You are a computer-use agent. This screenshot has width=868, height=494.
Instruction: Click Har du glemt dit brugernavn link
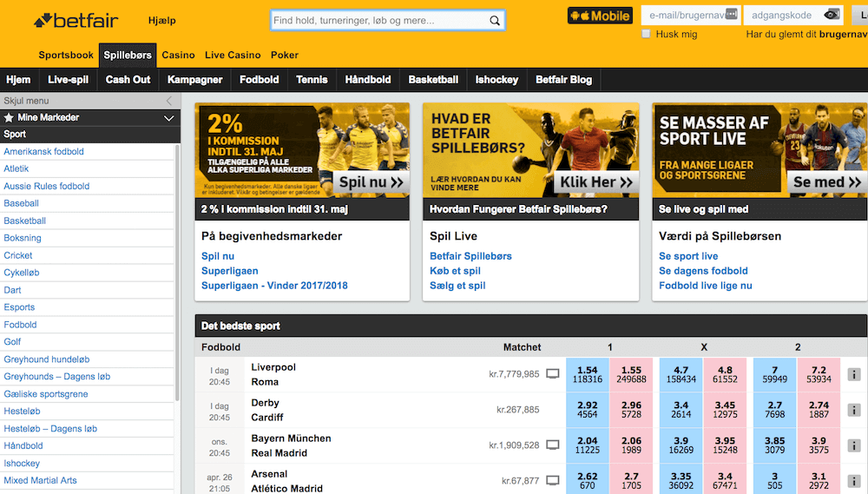pyautogui.click(x=806, y=35)
